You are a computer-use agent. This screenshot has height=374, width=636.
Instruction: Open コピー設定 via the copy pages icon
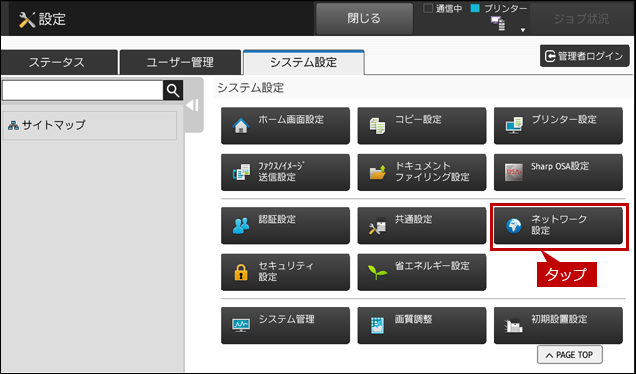pos(377,126)
